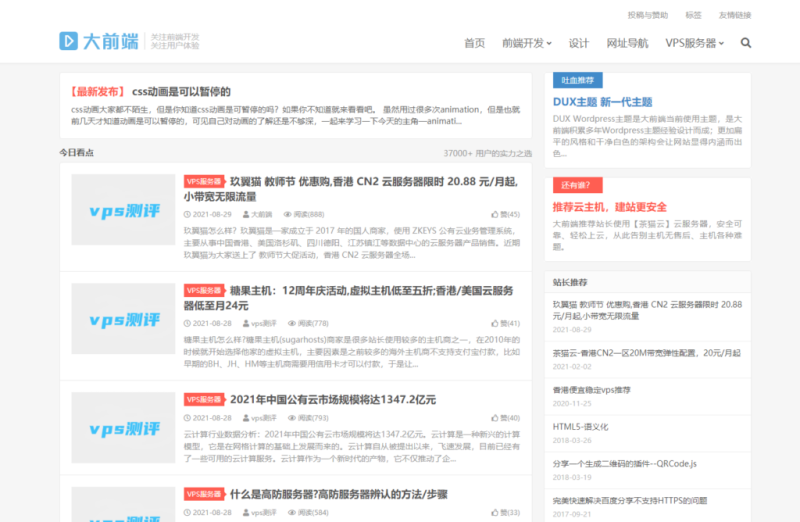The image size is (800, 522).
Task: Open the 友情链接 top link
Action: pyautogui.click(x=735, y=15)
